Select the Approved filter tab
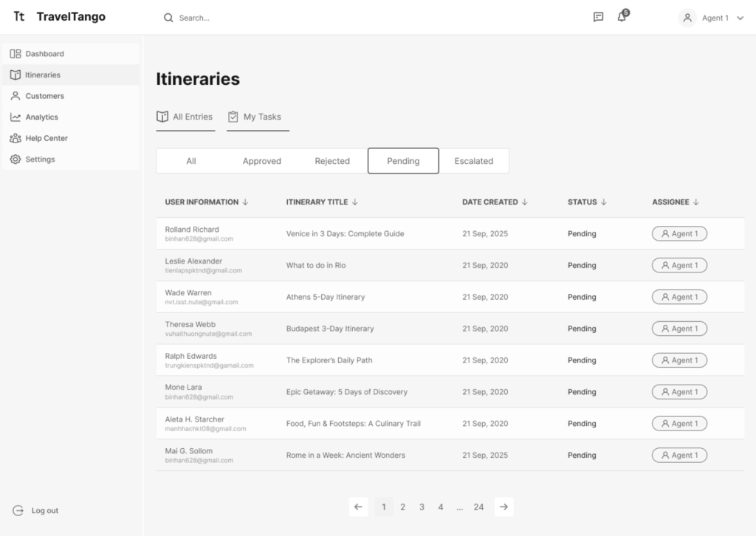Image resolution: width=756 pixels, height=536 pixels. pos(261,161)
